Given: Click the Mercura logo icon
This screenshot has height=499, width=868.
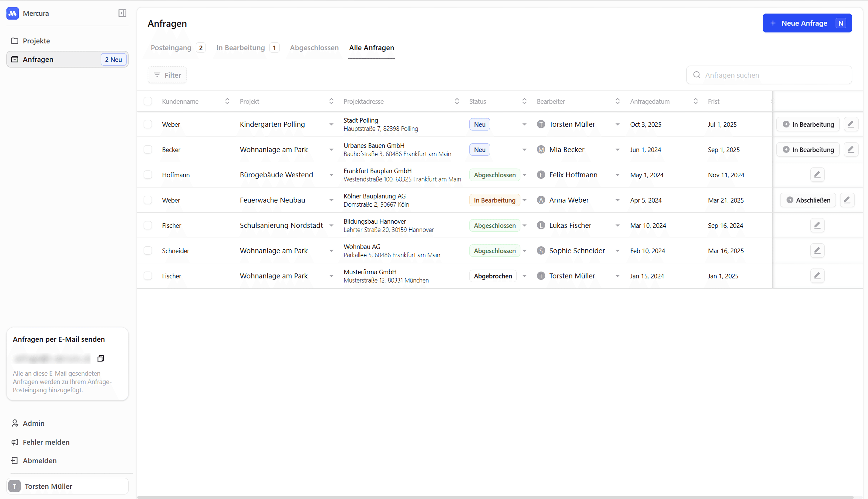Looking at the screenshot, I should click(x=13, y=13).
